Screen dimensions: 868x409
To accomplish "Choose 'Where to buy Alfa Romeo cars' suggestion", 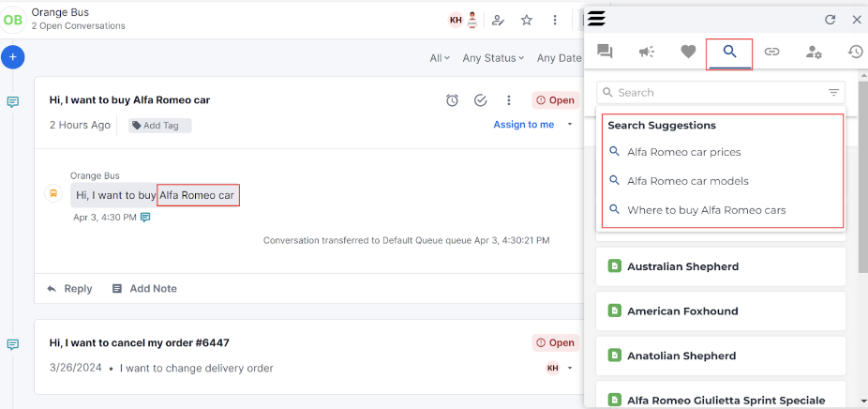I will click(706, 210).
